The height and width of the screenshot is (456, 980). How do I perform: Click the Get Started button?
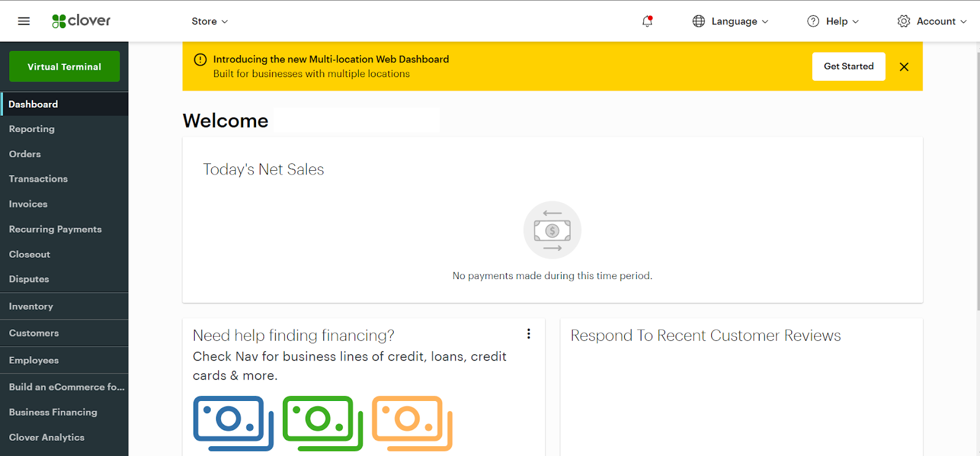click(849, 67)
